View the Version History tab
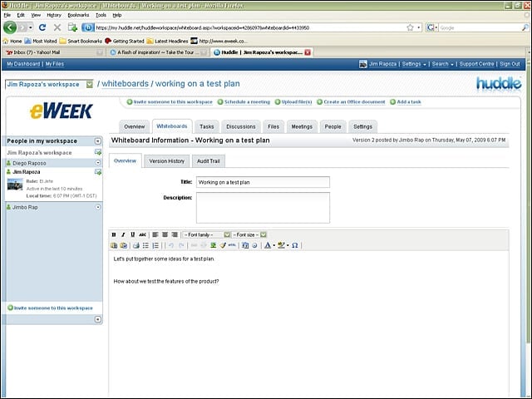532x399 pixels. [x=166, y=161]
